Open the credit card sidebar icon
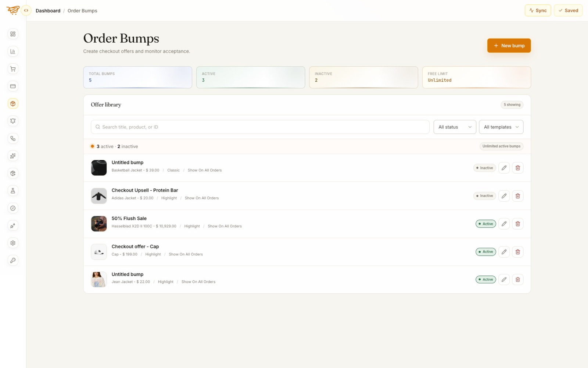588x368 pixels. [x=13, y=86]
